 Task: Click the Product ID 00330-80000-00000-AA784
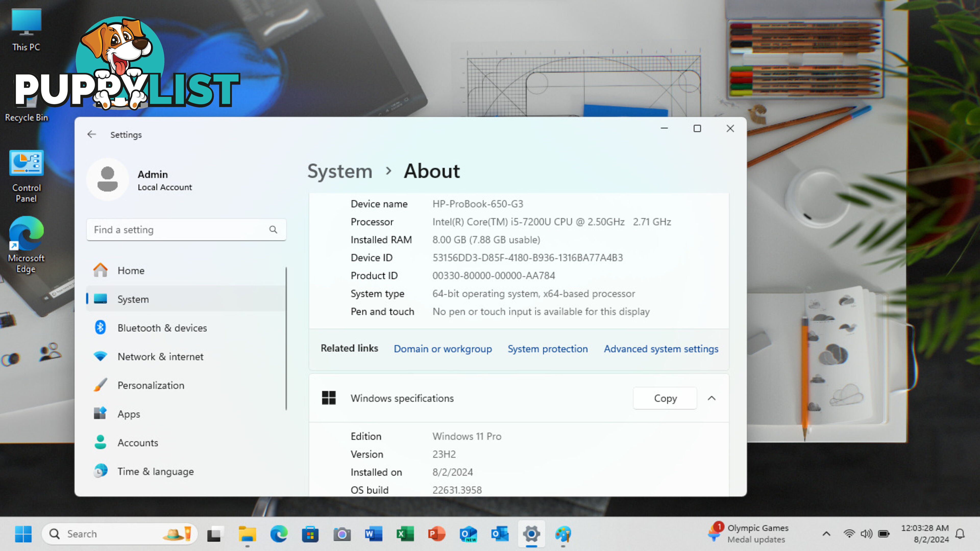493,276
